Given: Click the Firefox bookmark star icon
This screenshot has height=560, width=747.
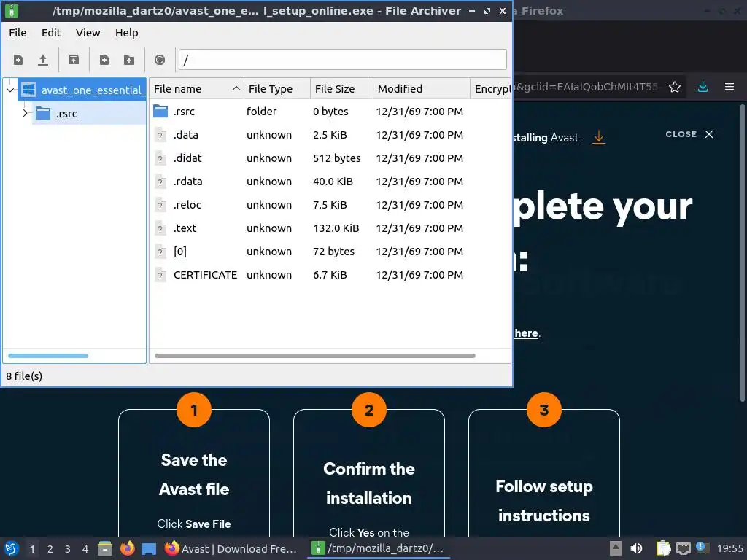Looking at the screenshot, I should [x=675, y=87].
